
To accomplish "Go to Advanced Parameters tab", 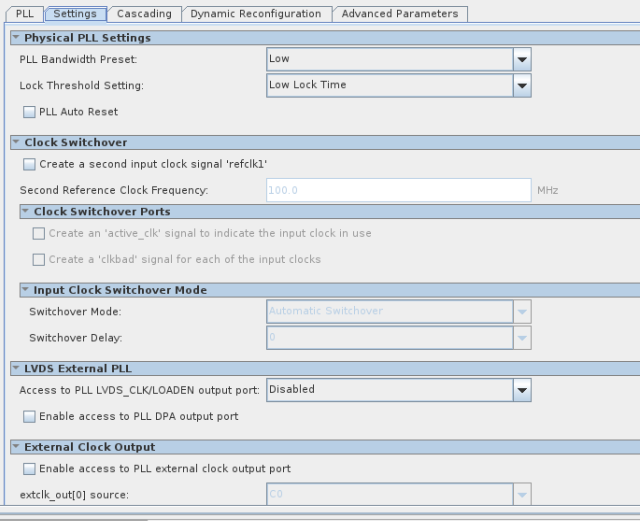I will tap(400, 14).
